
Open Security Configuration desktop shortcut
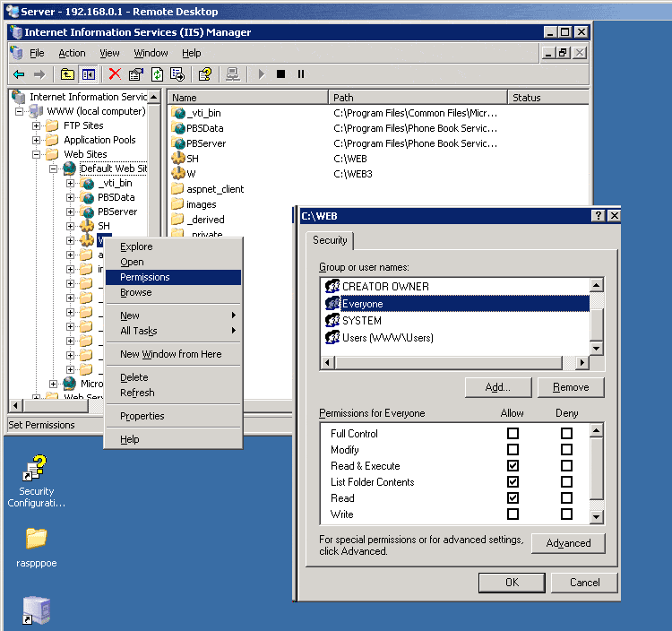pos(36,481)
